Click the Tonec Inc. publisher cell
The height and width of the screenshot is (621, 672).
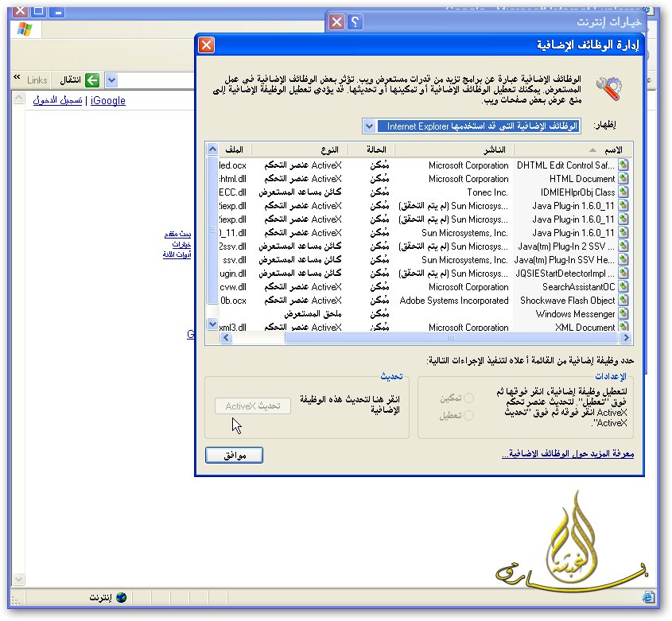point(487,192)
